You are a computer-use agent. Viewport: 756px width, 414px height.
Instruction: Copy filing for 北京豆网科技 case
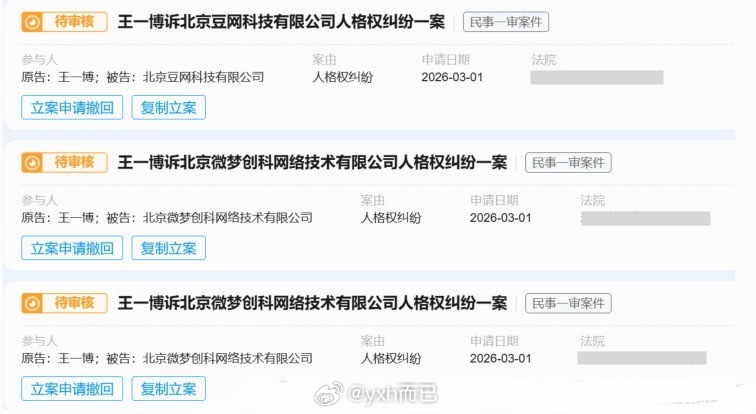pyautogui.click(x=169, y=107)
